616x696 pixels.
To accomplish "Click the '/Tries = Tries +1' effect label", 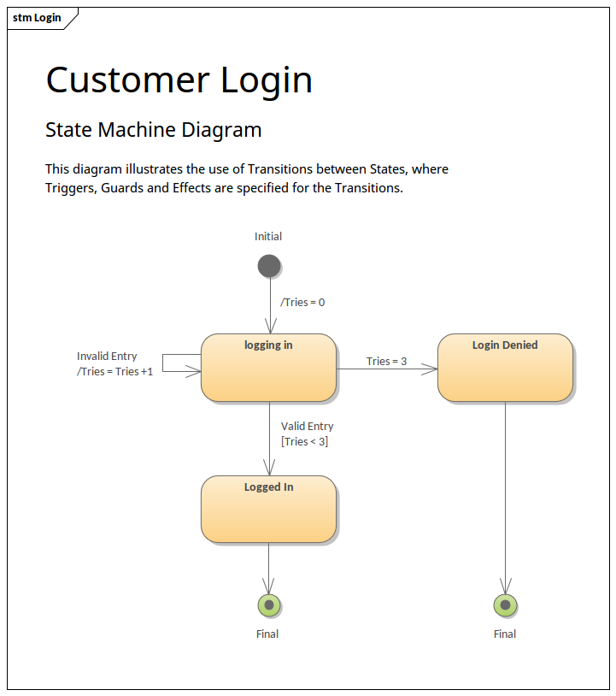I will 114,372.
